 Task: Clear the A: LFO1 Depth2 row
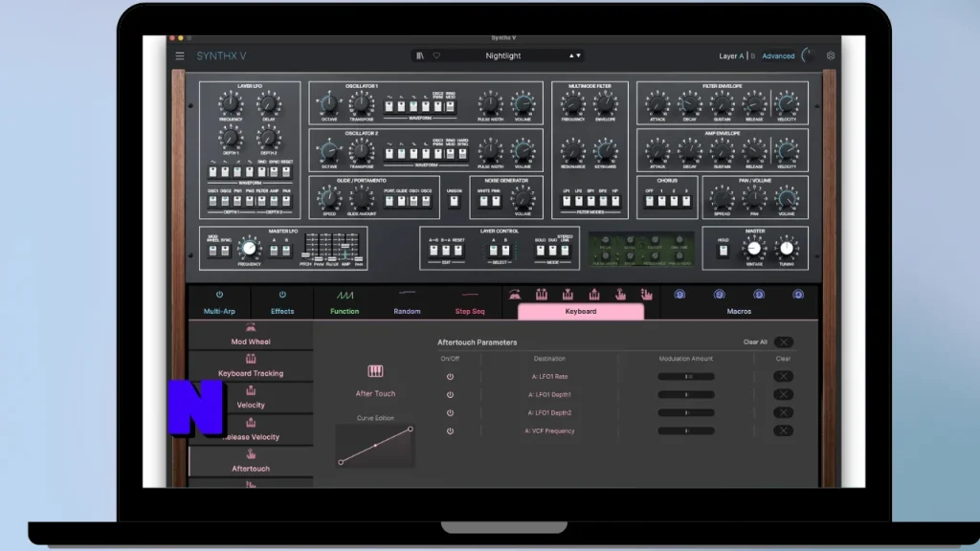[x=783, y=412]
